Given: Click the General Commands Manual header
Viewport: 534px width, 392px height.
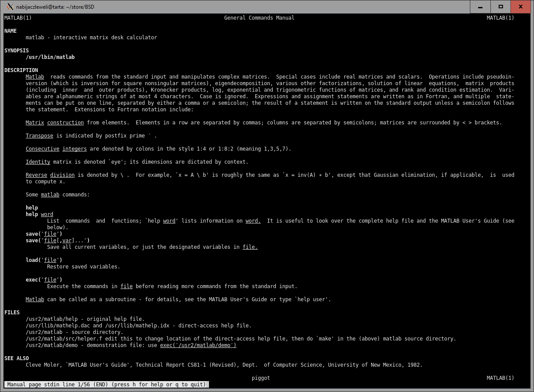Looking at the screenshot, I should click(x=259, y=18).
